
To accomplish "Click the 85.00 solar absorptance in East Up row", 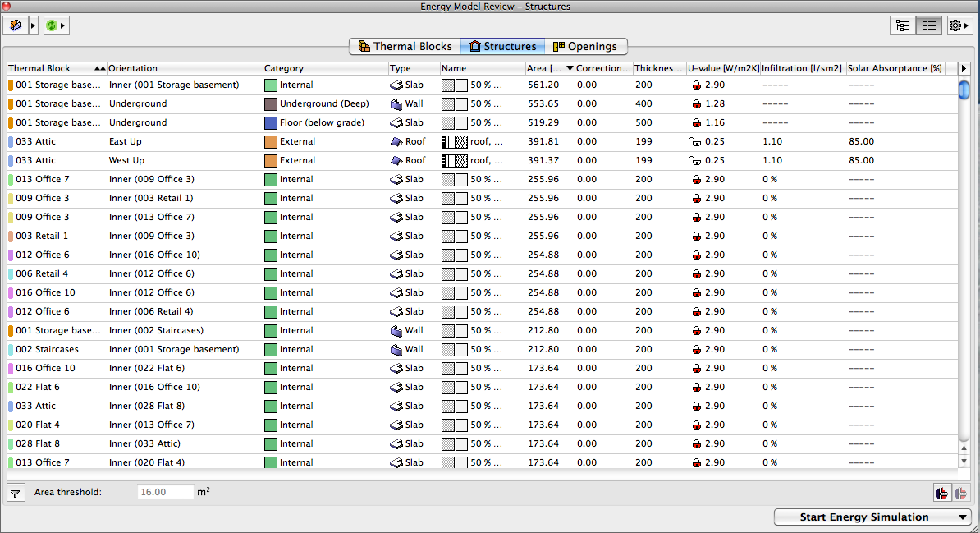I will (861, 142).
